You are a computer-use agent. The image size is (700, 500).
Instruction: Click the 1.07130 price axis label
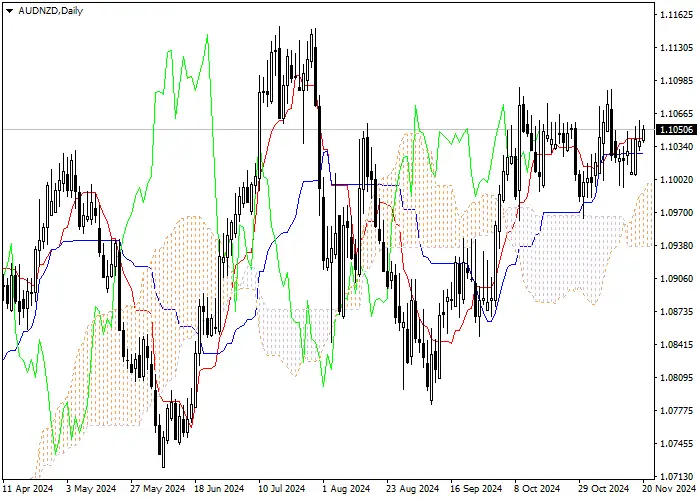tap(676, 476)
